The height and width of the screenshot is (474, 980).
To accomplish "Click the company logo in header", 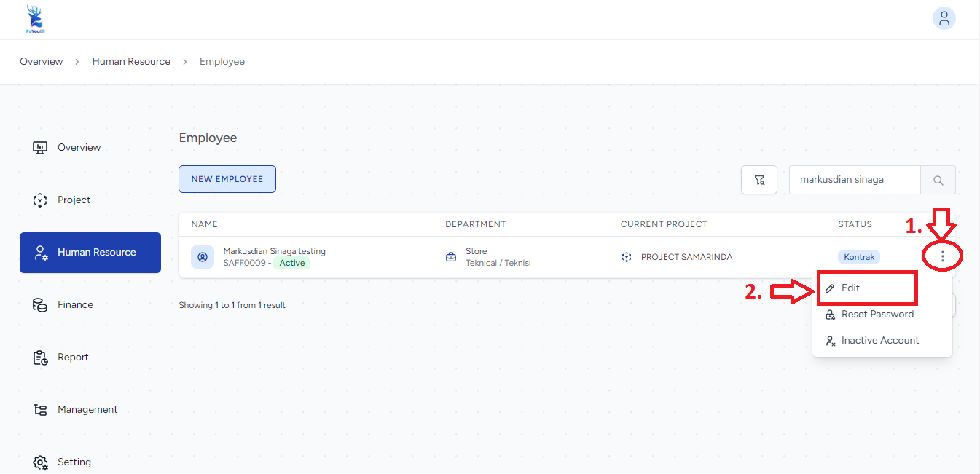I will click(34, 20).
